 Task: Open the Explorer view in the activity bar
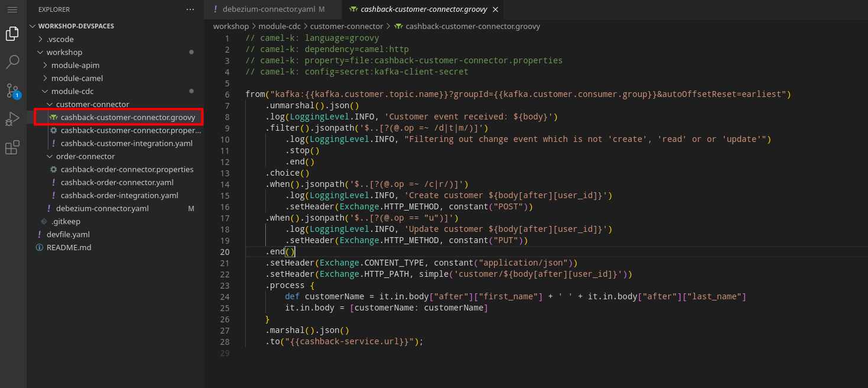(x=12, y=34)
